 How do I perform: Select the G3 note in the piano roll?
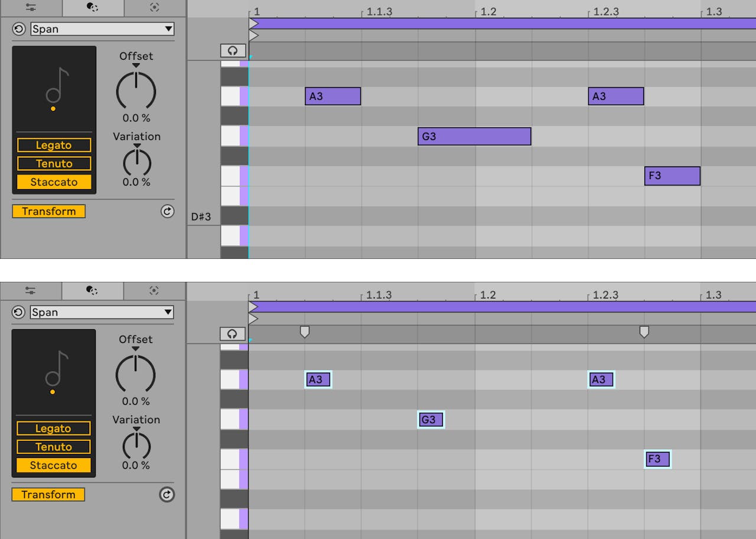pyautogui.click(x=474, y=136)
